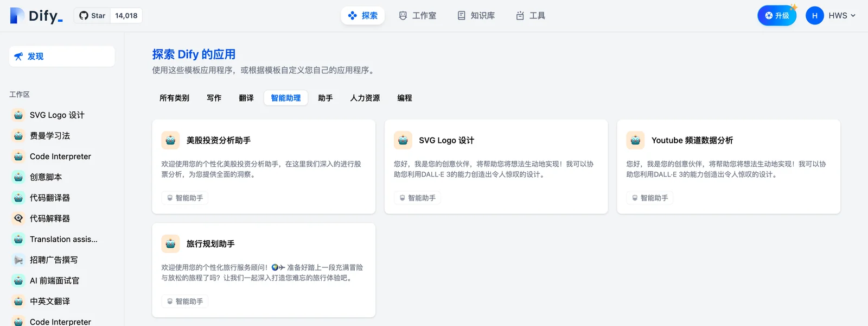This screenshot has width=868, height=326.
Task: Click the Youtube 频道数据分析 robot icon
Action: click(x=635, y=140)
